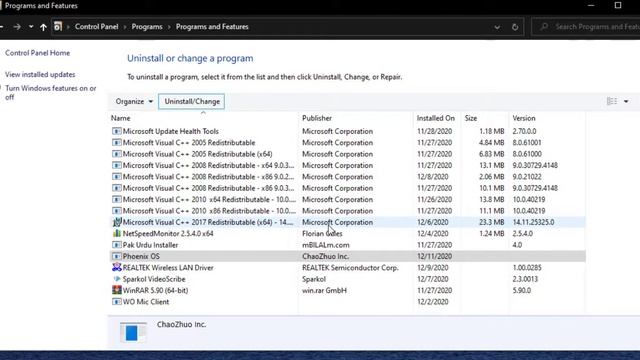Image resolution: width=640 pixels, height=360 pixels.
Task: Open Turn Windows features on or off
Action: click(51, 93)
